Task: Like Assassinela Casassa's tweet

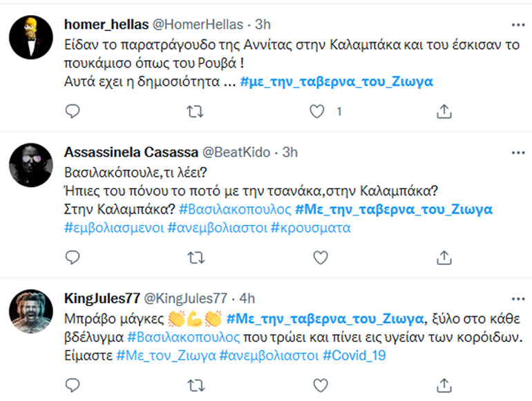Action: pyautogui.click(x=320, y=257)
